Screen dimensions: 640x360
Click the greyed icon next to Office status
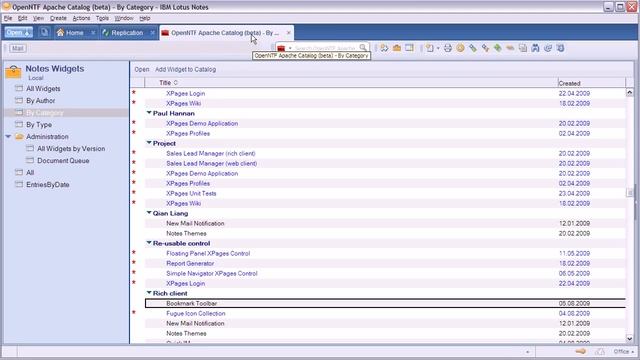click(x=600, y=351)
